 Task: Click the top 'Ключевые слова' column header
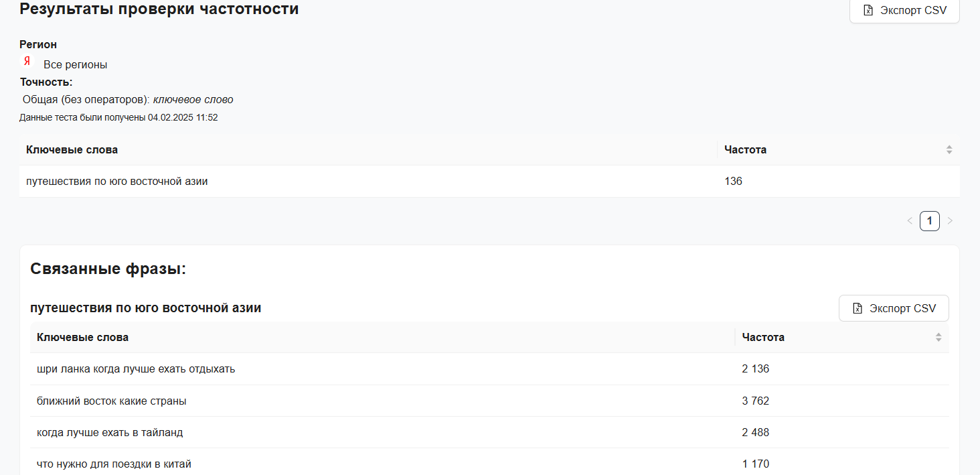[x=72, y=150]
